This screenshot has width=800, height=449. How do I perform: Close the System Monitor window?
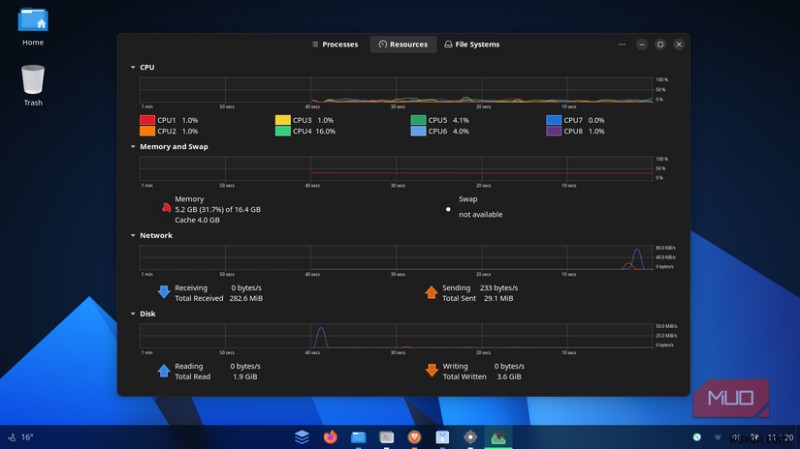click(x=679, y=44)
